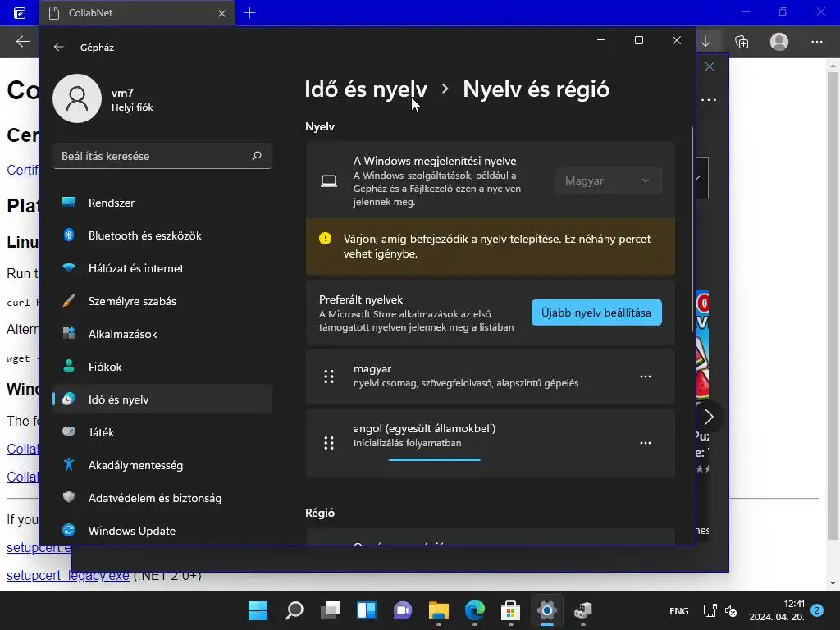Open File Explorer from taskbar
The height and width of the screenshot is (630, 840).
pyautogui.click(x=439, y=610)
